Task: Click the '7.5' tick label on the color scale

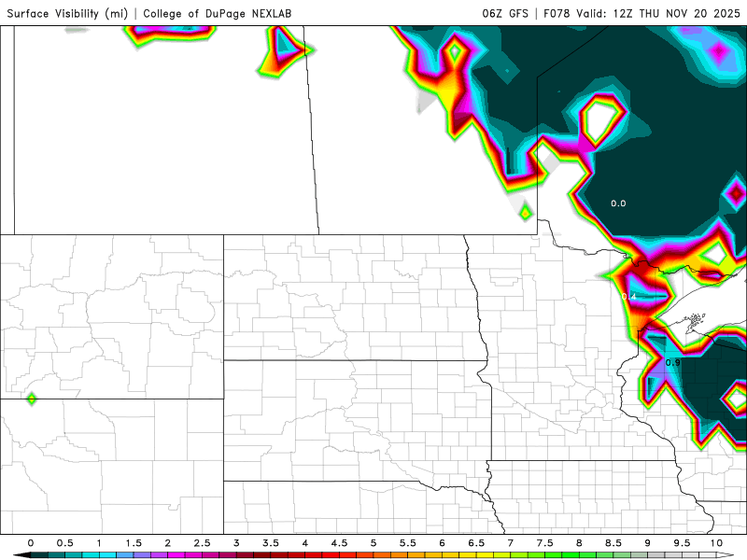Action: point(545,543)
